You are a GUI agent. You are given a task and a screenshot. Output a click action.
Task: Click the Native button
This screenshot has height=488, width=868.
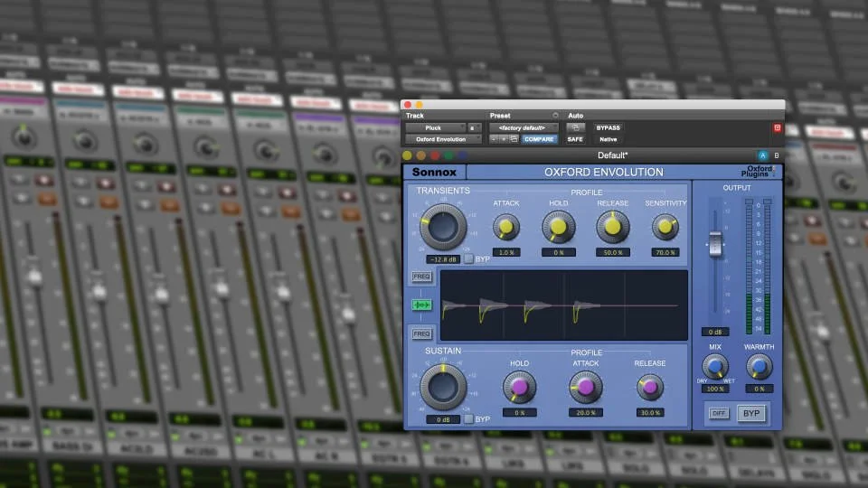(608, 139)
